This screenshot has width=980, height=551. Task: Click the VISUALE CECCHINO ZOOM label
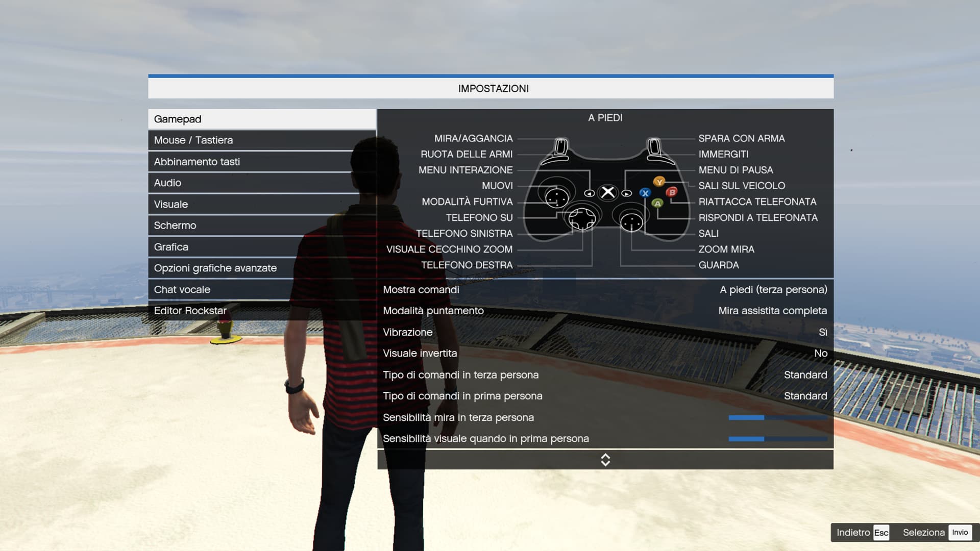point(449,249)
